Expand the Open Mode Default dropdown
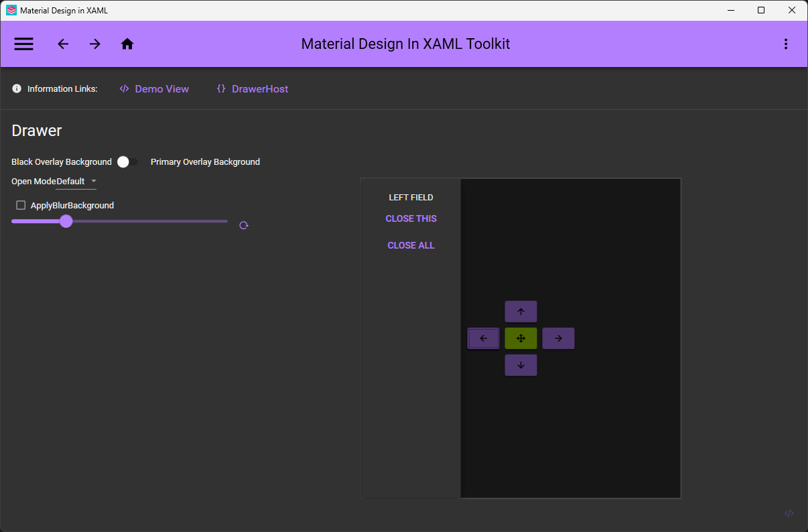Image resolution: width=808 pixels, height=532 pixels. [x=76, y=182]
